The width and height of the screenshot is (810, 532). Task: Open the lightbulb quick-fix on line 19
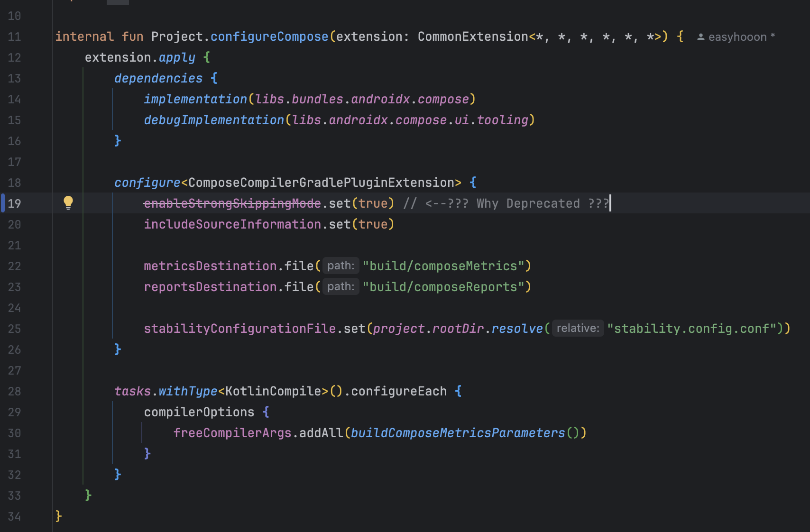pyautogui.click(x=68, y=203)
